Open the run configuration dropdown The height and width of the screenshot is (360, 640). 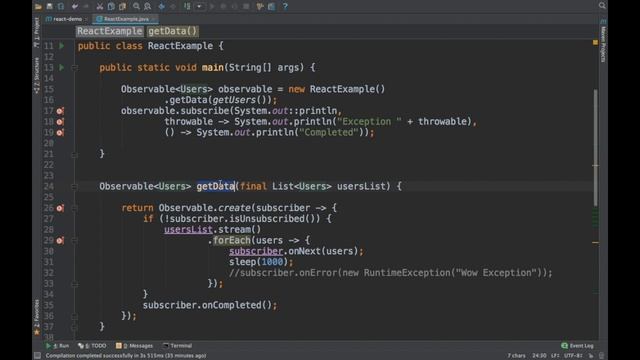(x=200, y=7)
